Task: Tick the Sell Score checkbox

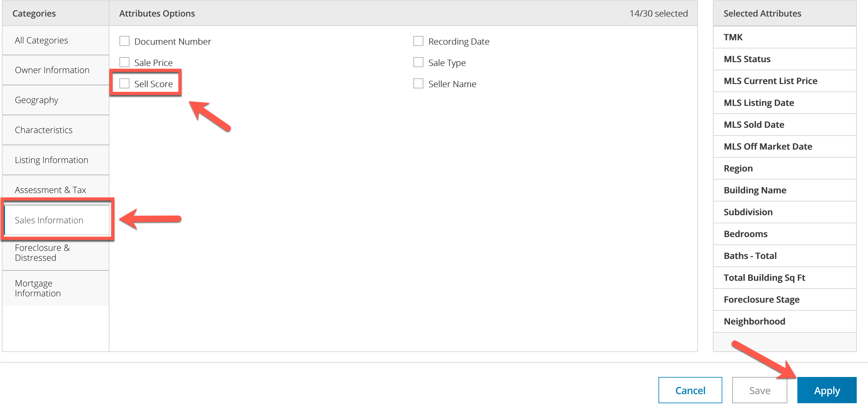Action: point(124,83)
